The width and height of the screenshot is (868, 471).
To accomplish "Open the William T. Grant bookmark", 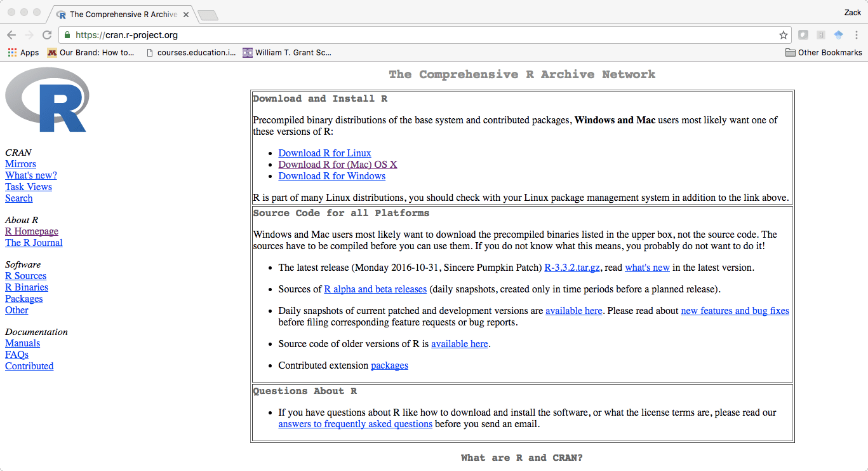I will coord(287,53).
